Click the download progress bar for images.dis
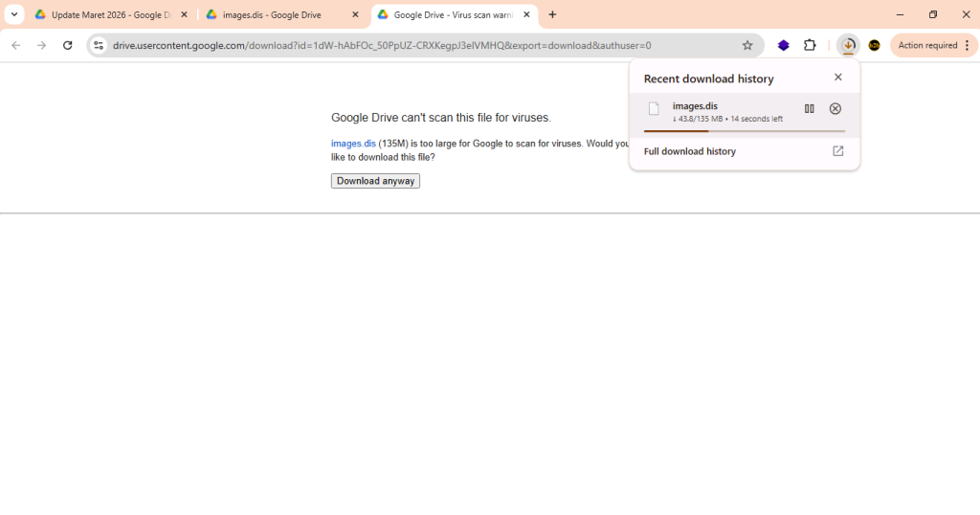Image resolution: width=980 pixels, height=515 pixels. (744, 131)
